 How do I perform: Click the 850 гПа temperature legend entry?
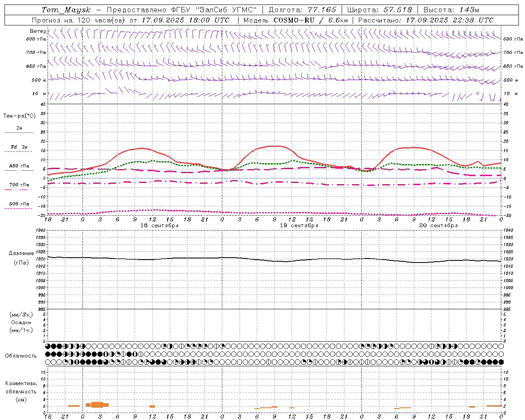[19, 166]
